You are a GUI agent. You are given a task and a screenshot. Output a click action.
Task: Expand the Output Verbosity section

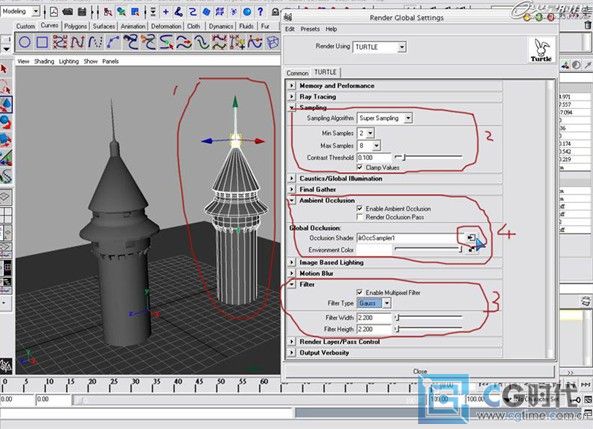click(x=292, y=353)
